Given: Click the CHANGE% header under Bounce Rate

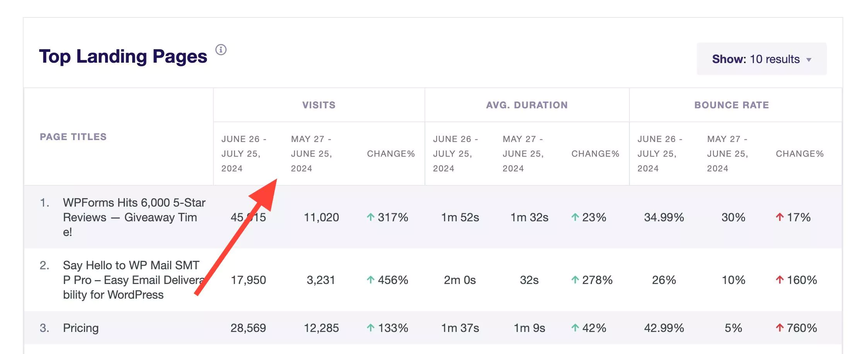Looking at the screenshot, I should pyautogui.click(x=800, y=154).
